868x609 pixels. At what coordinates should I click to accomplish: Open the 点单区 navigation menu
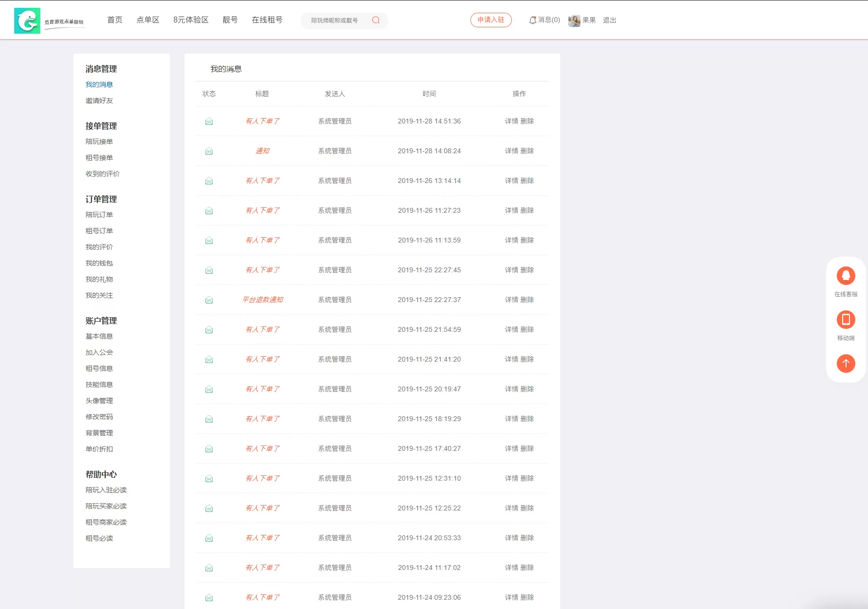(x=148, y=20)
